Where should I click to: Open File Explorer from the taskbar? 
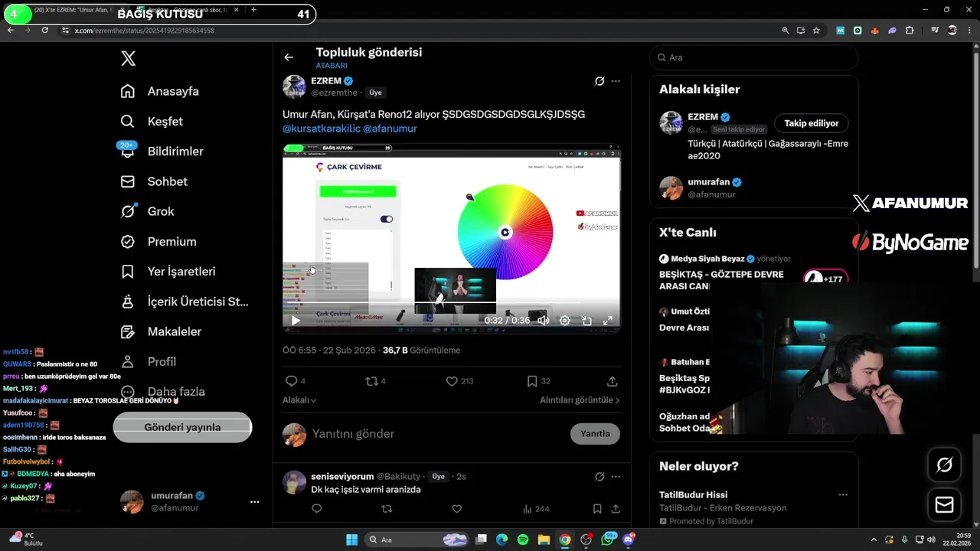tap(544, 540)
